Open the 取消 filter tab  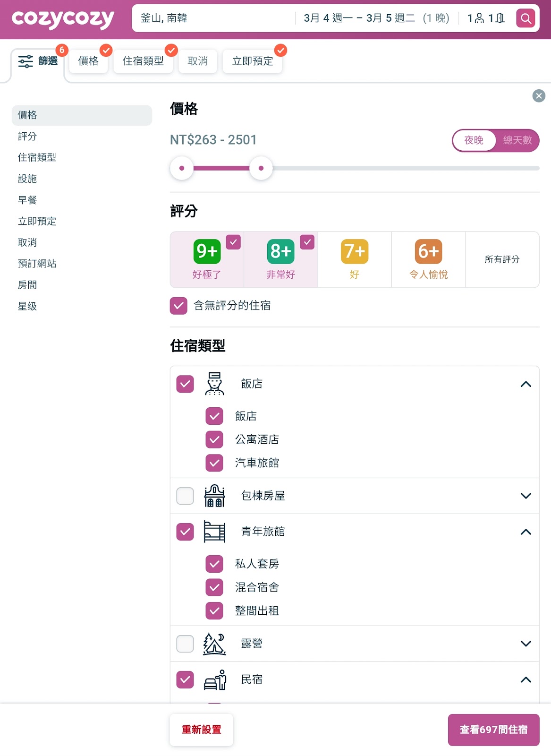click(197, 61)
